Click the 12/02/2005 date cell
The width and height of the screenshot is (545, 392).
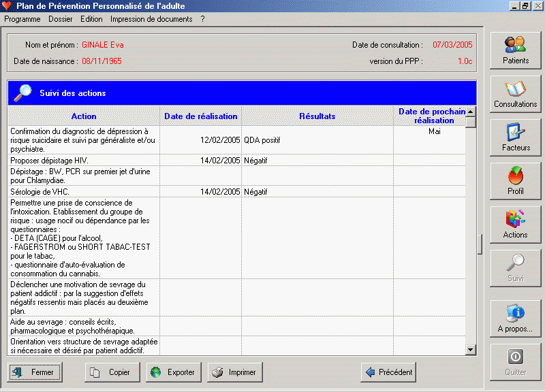[x=200, y=140]
